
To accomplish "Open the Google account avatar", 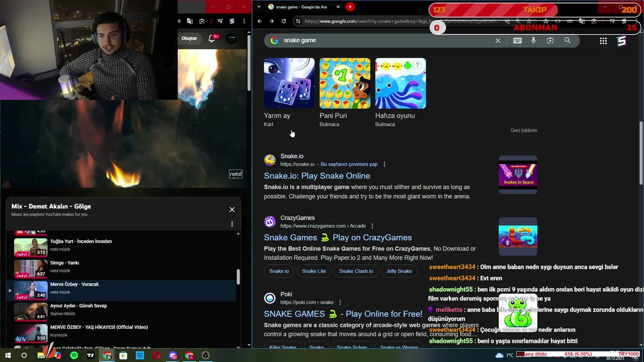I will [x=621, y=41].
